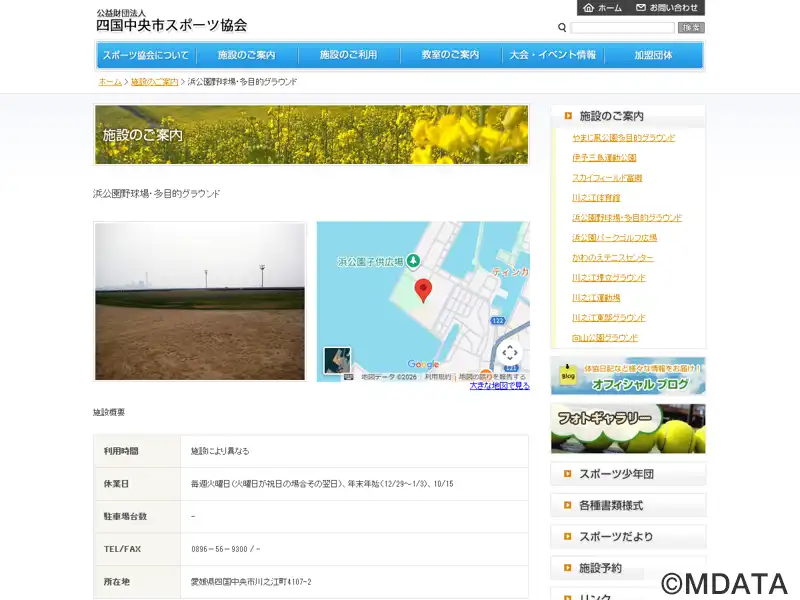
Task: Click the red location pin on the map
Action: (x=423, y=291)
